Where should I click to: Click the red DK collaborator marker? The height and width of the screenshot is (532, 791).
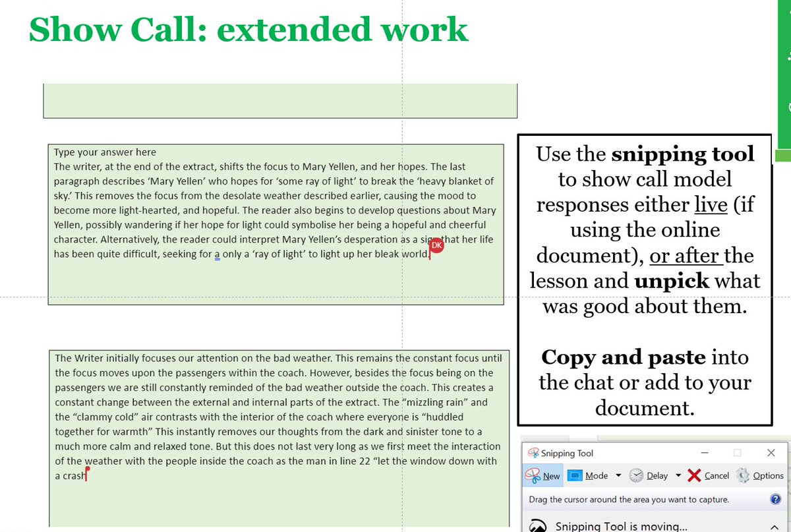[435, 246]
